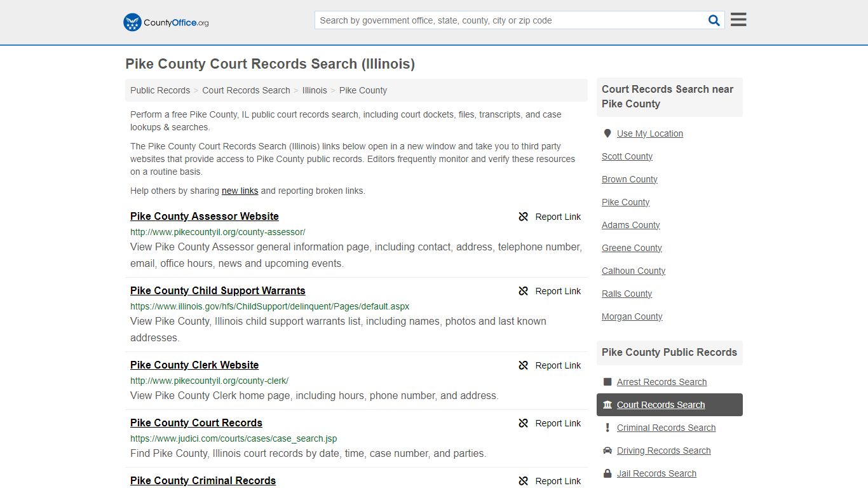Use My Location for nearby searches

(650, 133)
